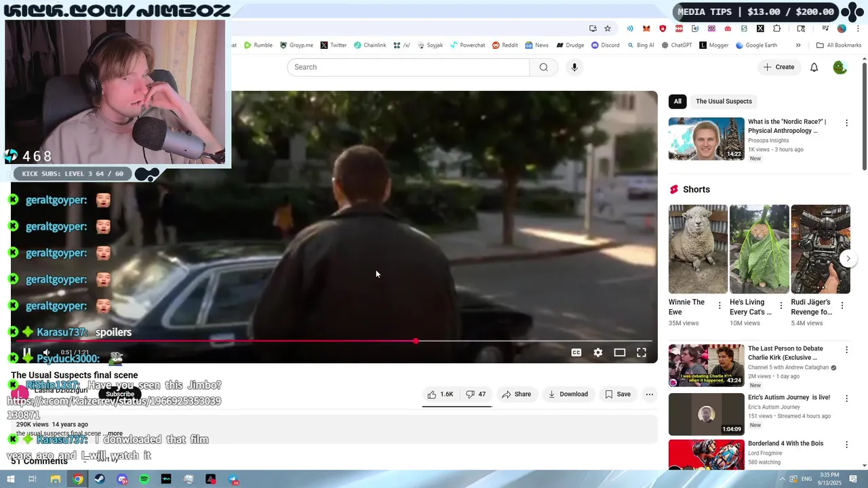The image size is (868, 488).
Task: Open the Drudge bookmark
Action: (x=570, y=45)
